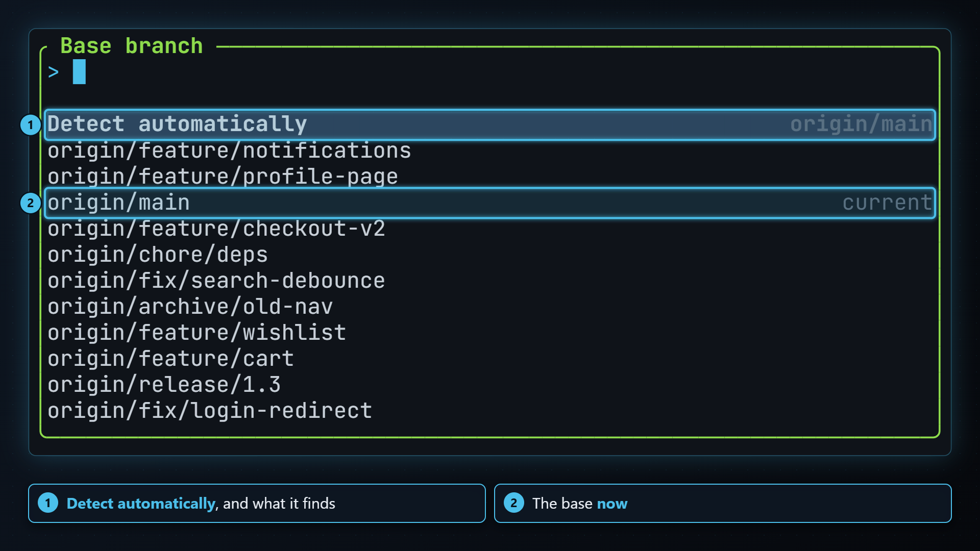This screenshot has width=980, height=551.
Task: Choose origin/chore/deps from the list
Action: click(x=490, y=255)
